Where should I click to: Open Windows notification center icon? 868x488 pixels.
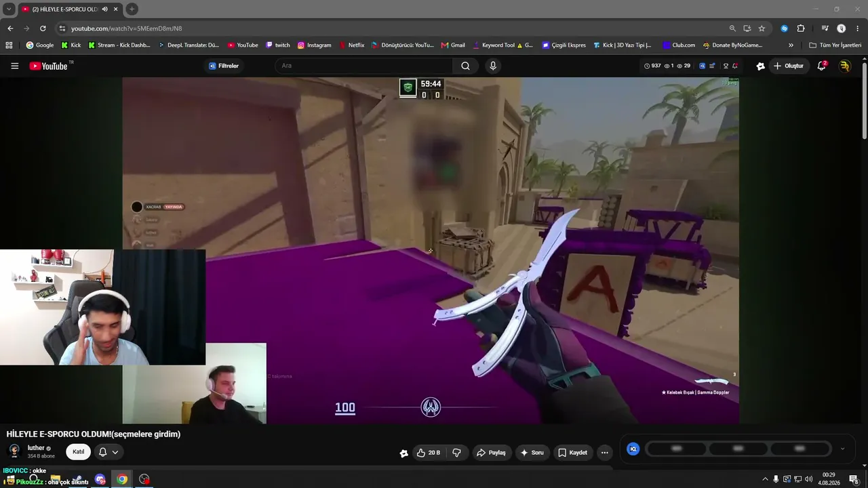[x=854, y=479]
